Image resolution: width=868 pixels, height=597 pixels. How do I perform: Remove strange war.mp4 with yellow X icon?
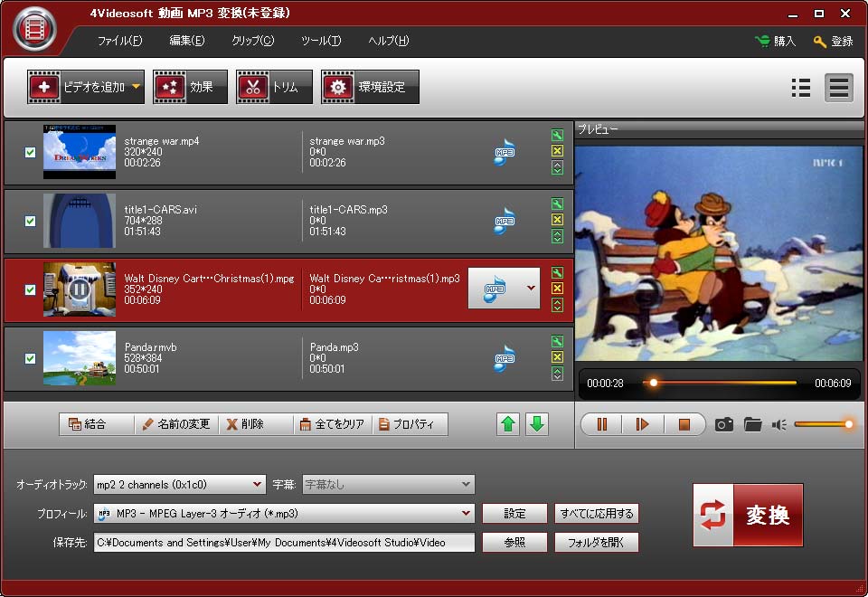click(x=557, y=152)
